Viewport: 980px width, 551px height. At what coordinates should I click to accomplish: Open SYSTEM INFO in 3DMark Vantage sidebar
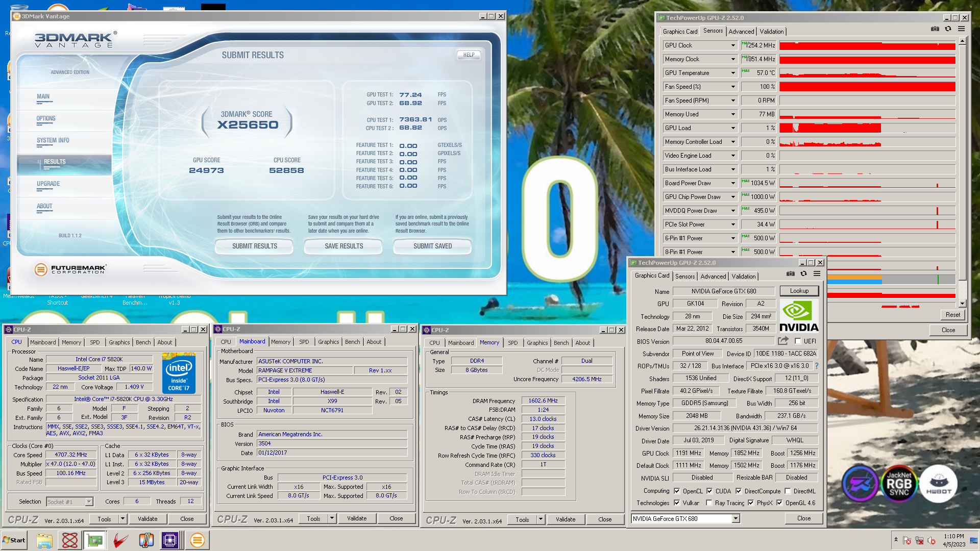tap(53, 141)
